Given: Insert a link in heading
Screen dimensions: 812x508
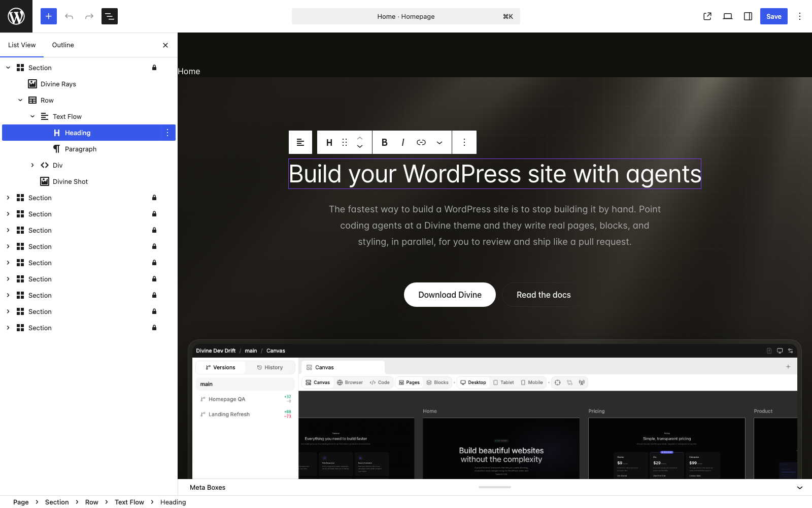Looking at the screenshot, I should point(421,142).
